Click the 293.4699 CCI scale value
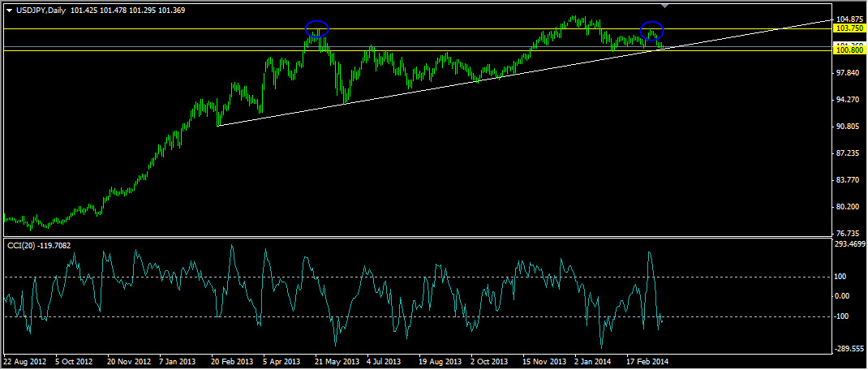 point(851,244)
